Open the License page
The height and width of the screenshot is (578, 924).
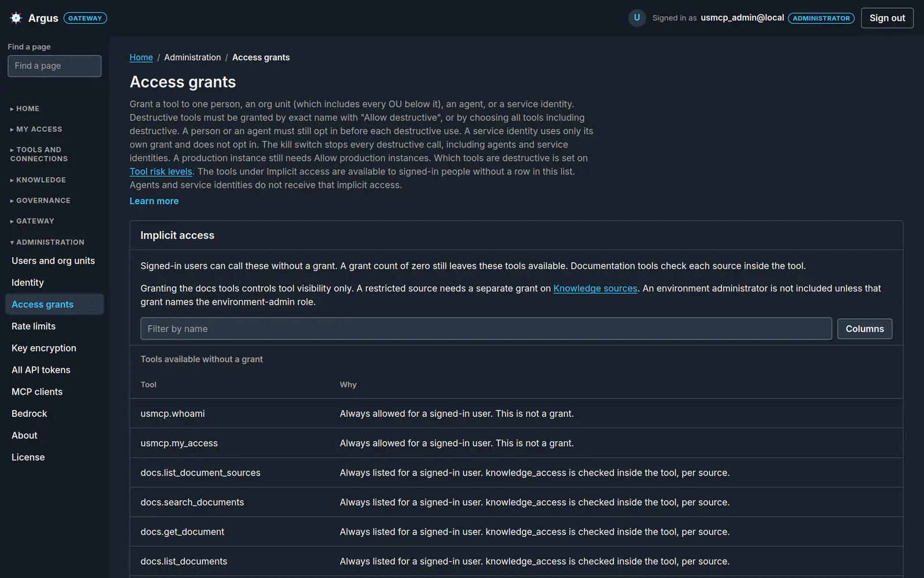click(54, 457)
